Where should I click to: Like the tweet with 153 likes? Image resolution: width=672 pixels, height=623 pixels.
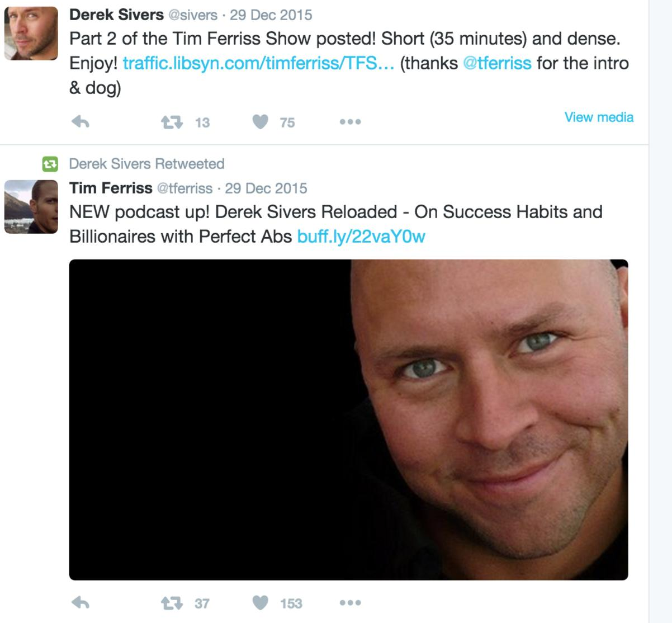261,603
